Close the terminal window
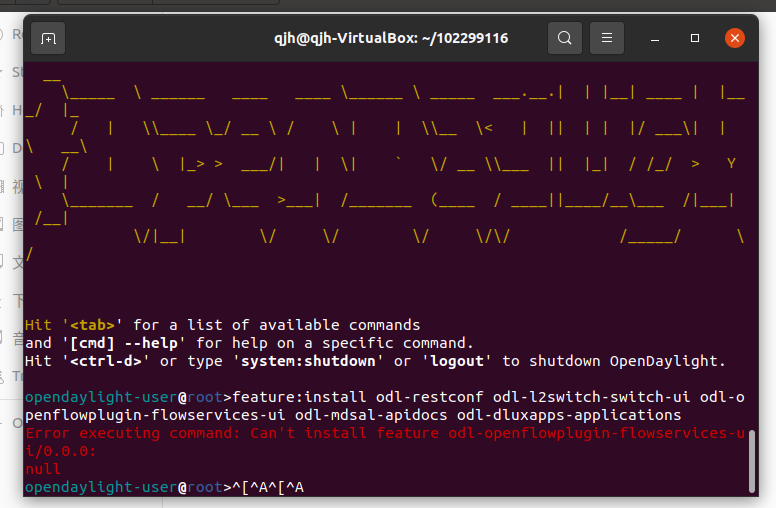Viewport: 776px width, 508px height. [735, 38]
